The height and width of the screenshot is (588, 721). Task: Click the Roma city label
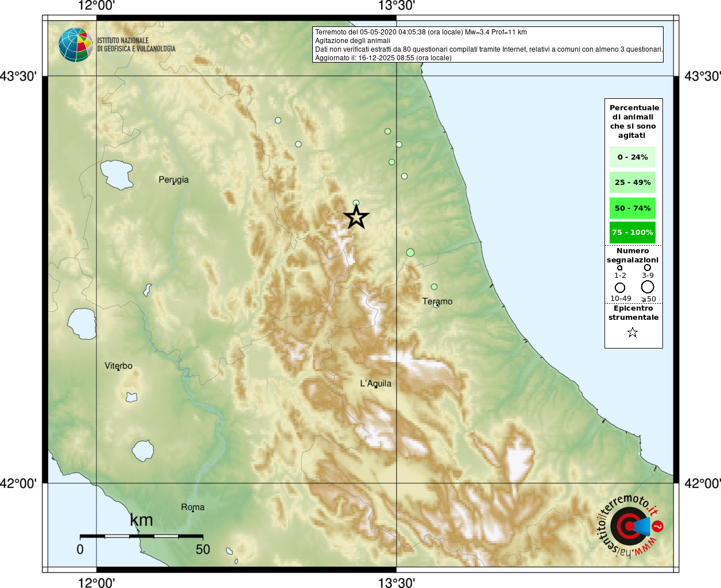pyautogui.click(x=193, y=507)
